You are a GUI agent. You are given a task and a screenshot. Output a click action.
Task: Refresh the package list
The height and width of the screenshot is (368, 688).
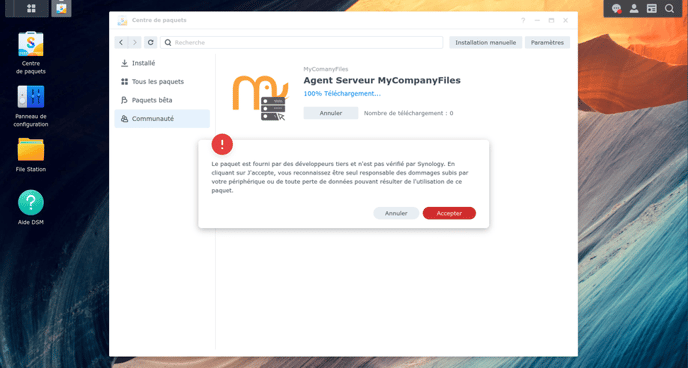150,43
